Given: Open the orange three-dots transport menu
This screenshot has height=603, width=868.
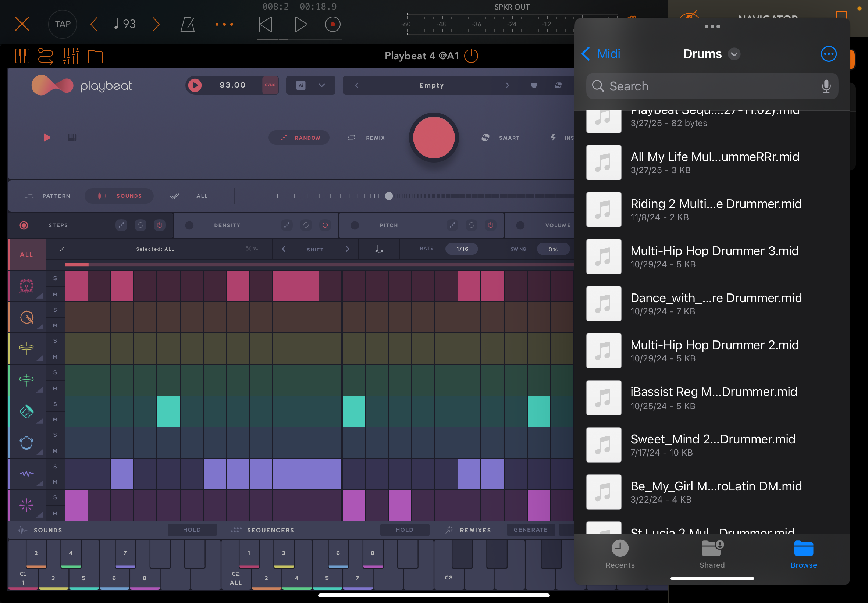Looking at the screenshot, I should pos(224,24).
